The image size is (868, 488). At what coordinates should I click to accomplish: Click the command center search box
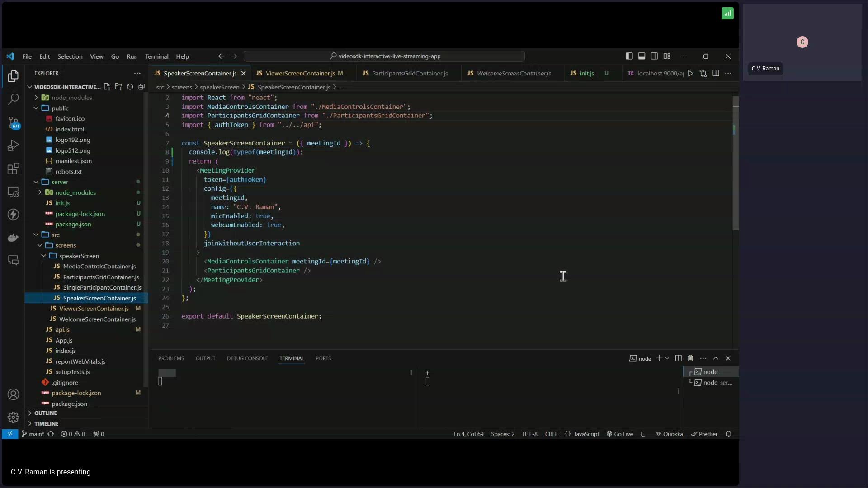coord(384,56)
